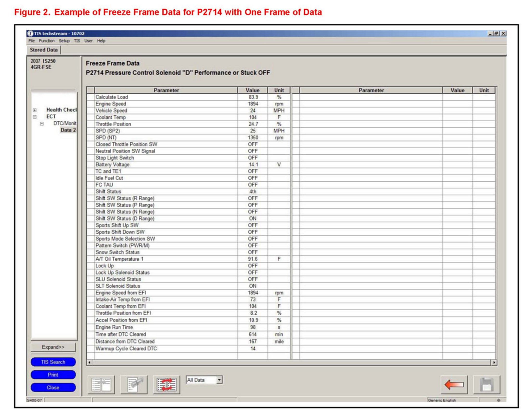Open the Function menu
The height and width of the screenshot is (415, 532).
(x=47, y=41)
